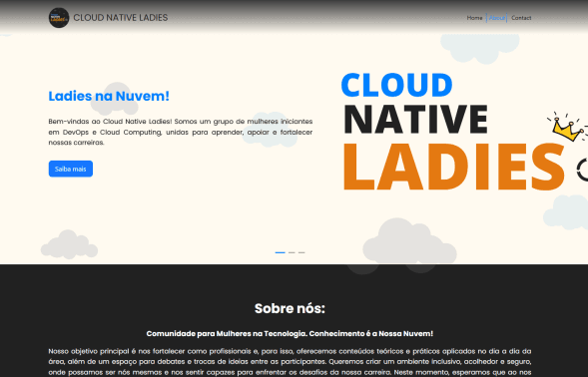This screenshot has height=377, width=588.
Task: Click the Ladies na Nuvem! heading
Action: [x=109, y=96]
